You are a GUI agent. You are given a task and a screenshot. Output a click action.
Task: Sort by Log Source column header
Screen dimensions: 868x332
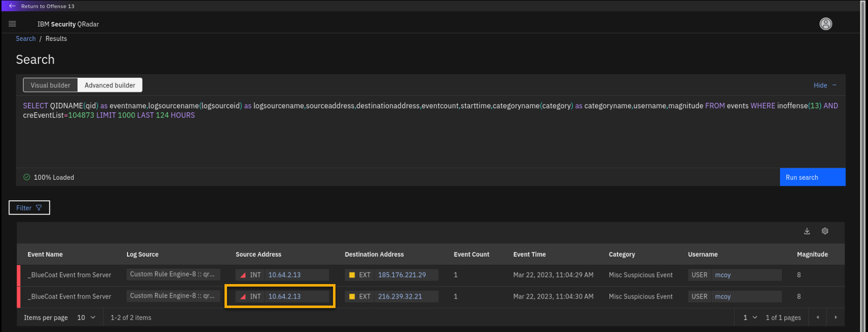[x=142, y=254]
